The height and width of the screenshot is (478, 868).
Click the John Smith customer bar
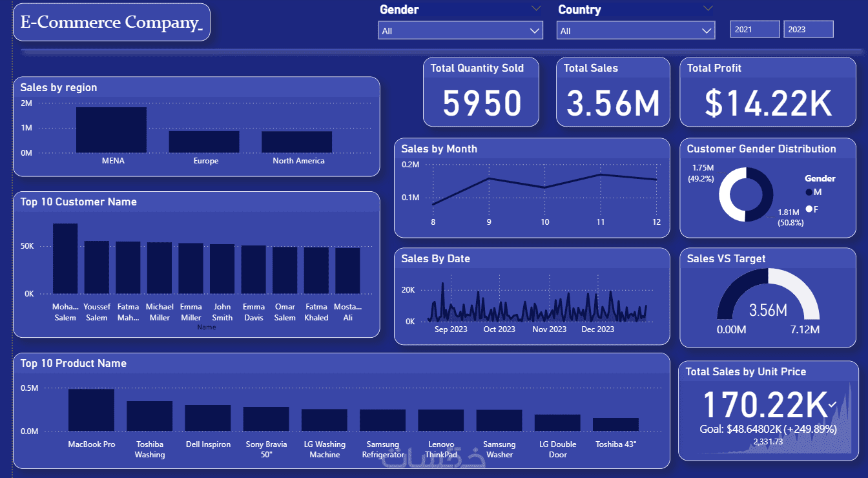click(x=222, y=269)
